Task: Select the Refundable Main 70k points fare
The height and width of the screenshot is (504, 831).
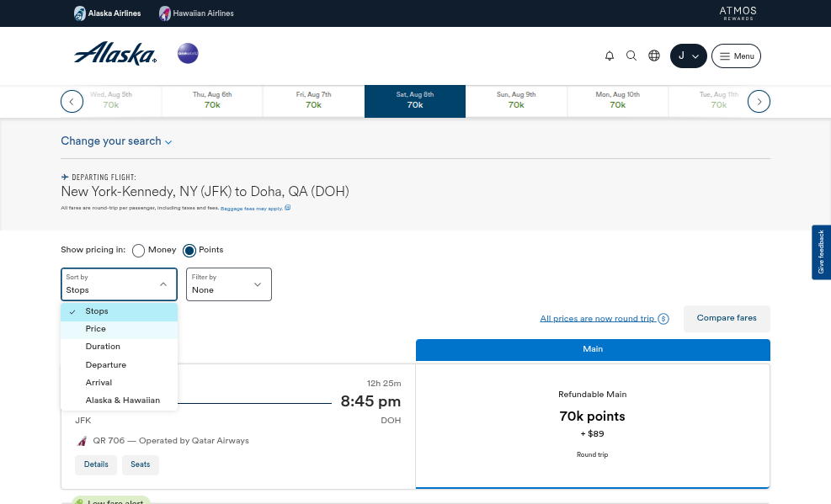Action: point(593,426)
